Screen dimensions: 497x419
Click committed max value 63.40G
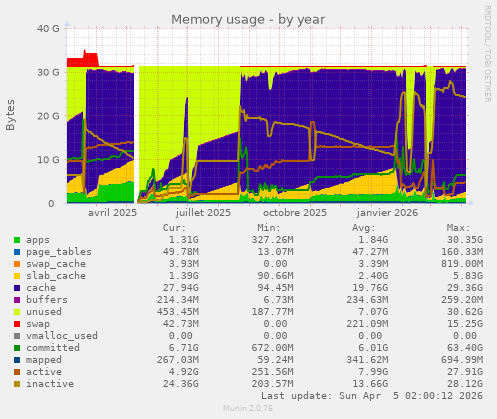[x=465, y=348]
